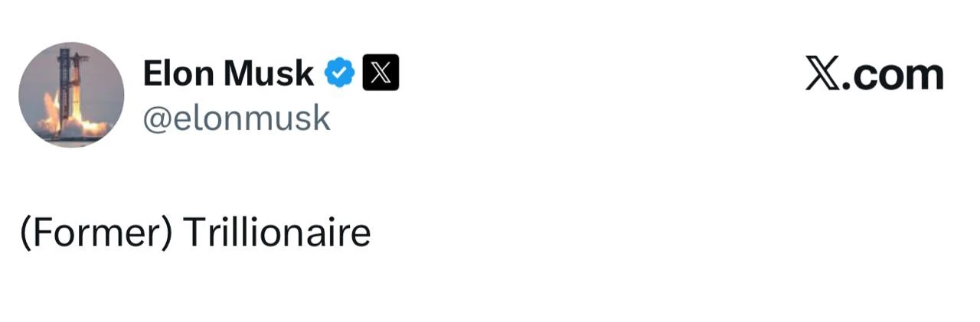The height and width of the screenshot is (322, 980).
Task: Click the "@" symbol in the handle
Action: 157,119
